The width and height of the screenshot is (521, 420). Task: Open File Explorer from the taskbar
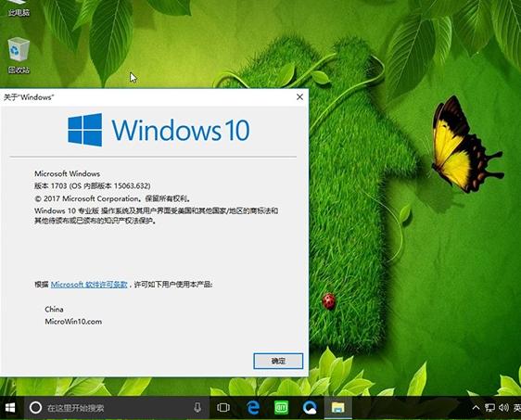338,408
